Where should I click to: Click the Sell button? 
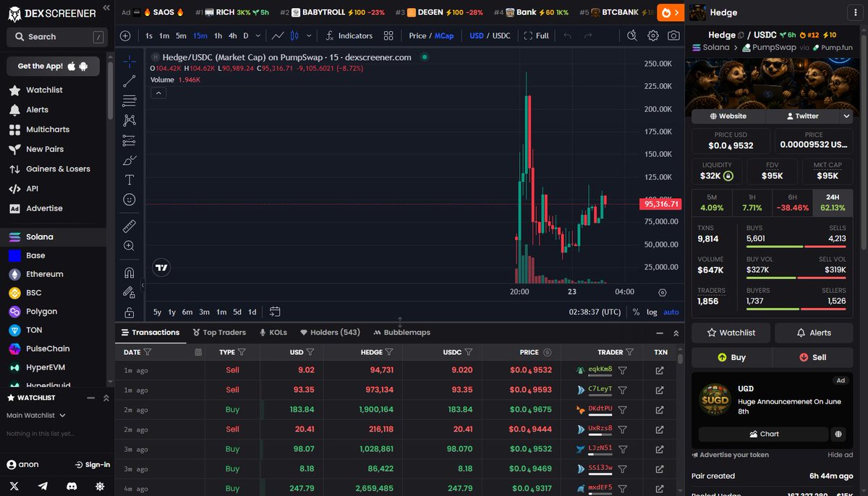point(812,357)
